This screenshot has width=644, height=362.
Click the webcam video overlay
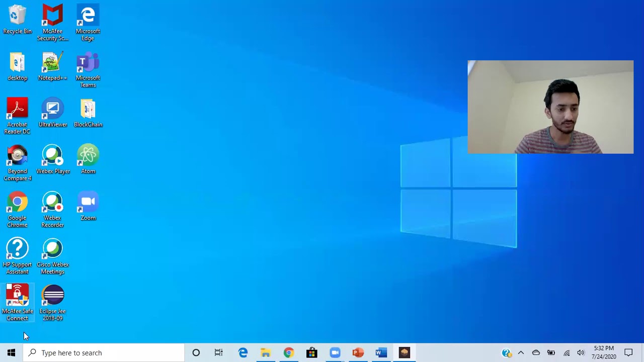coord(550,107)
